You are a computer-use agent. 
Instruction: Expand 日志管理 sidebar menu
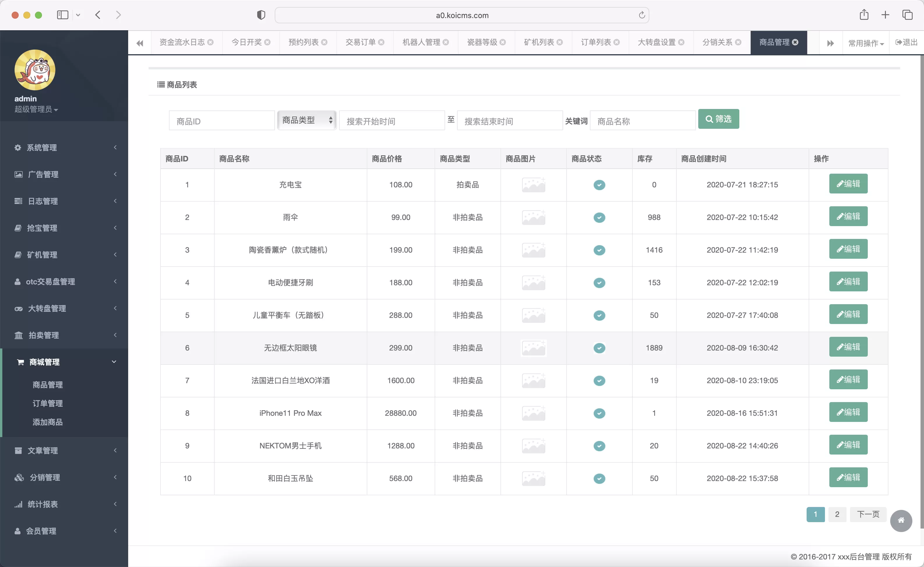tap(64, 201)
